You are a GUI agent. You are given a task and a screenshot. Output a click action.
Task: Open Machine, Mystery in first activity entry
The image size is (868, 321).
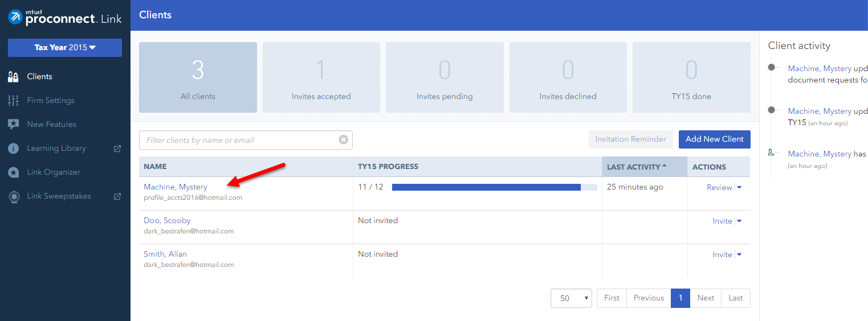[x=820, y=68]
